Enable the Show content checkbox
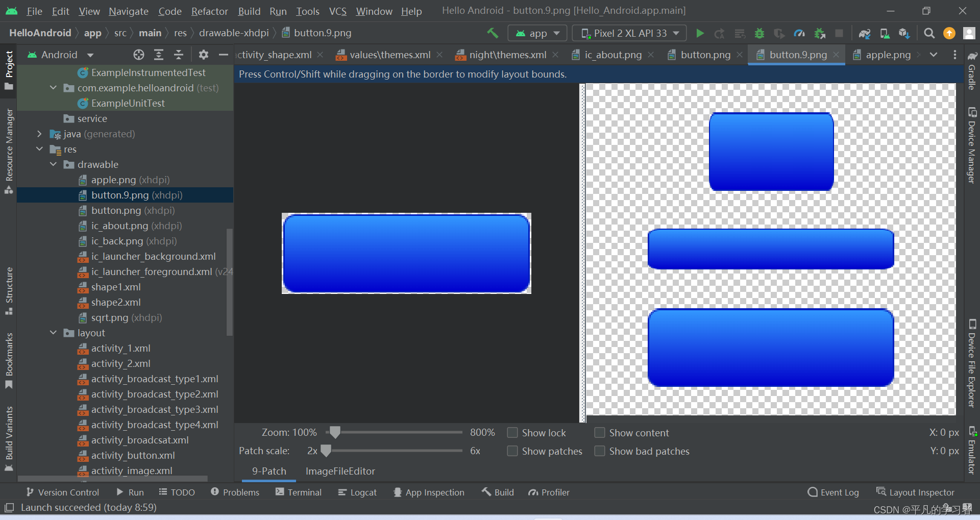 pos(600,432)
